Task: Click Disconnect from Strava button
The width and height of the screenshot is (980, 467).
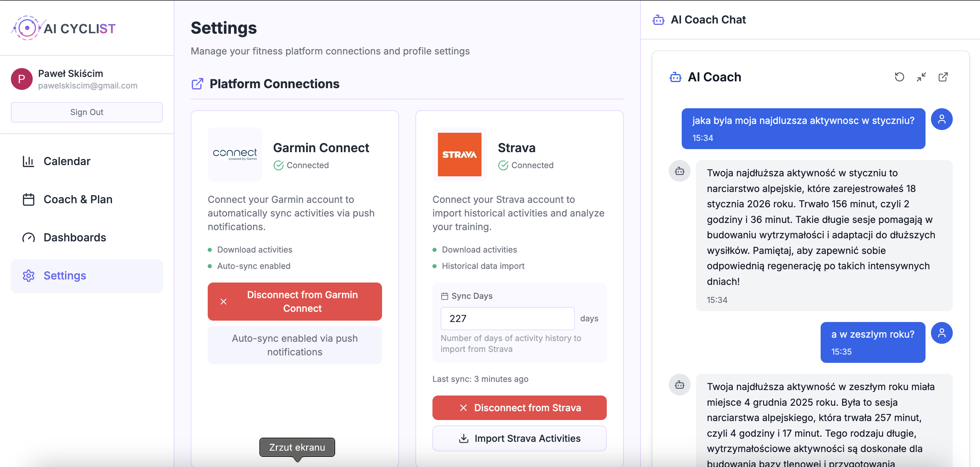Action: click(x=519, y=408)
